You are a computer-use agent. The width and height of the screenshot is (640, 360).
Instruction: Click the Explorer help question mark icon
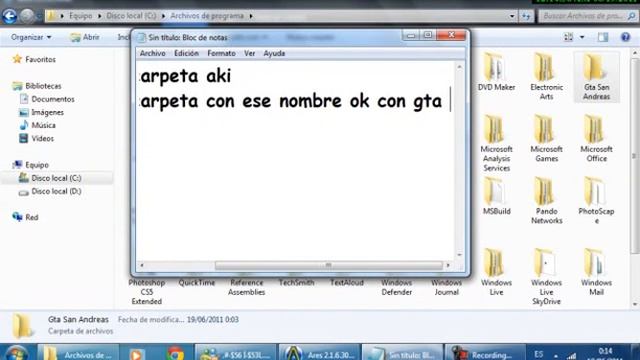(x=625, y=37)
